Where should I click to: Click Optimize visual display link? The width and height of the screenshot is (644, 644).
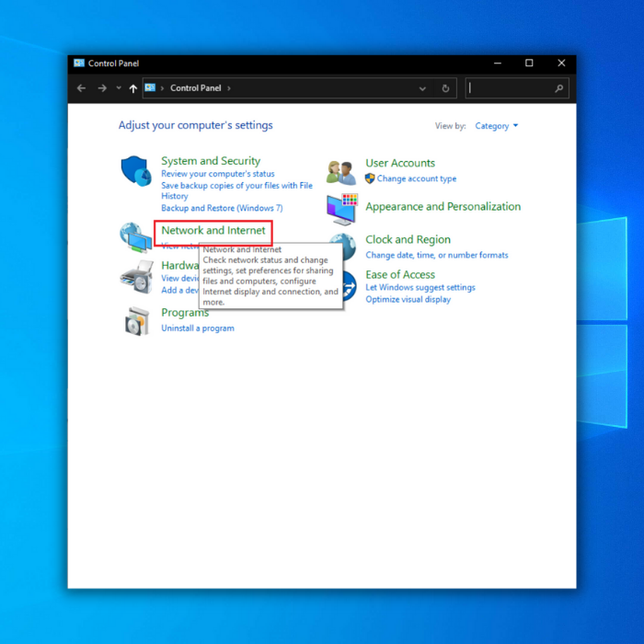click(x=408, y=299)
